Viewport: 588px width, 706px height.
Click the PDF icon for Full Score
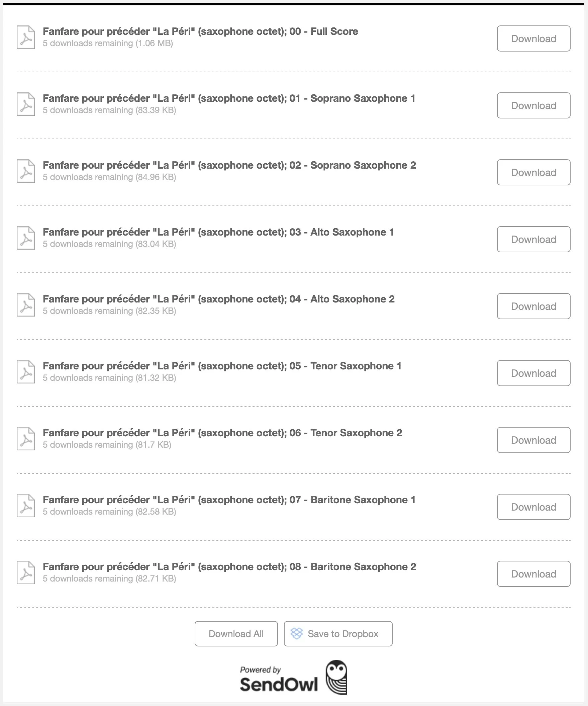point(26,37)
